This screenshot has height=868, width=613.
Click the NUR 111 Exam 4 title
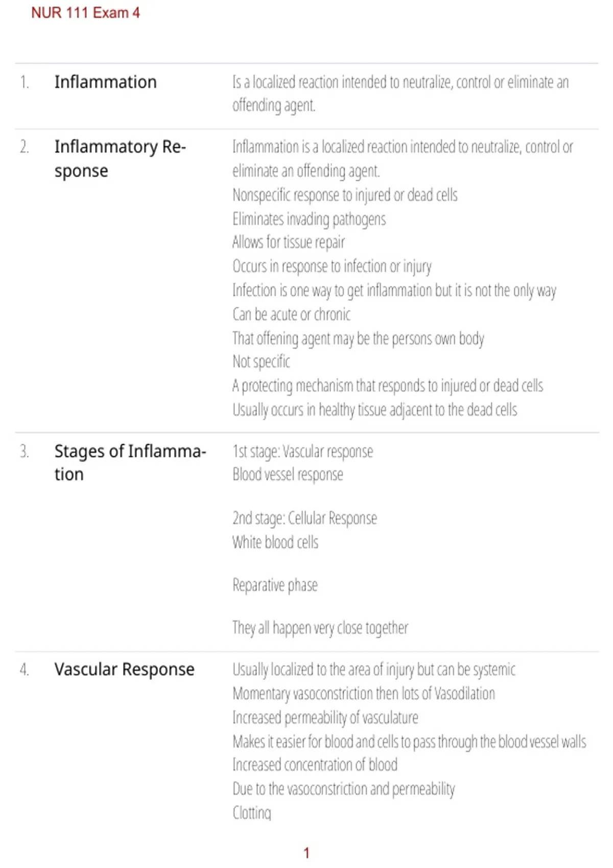tap(85, 13)
